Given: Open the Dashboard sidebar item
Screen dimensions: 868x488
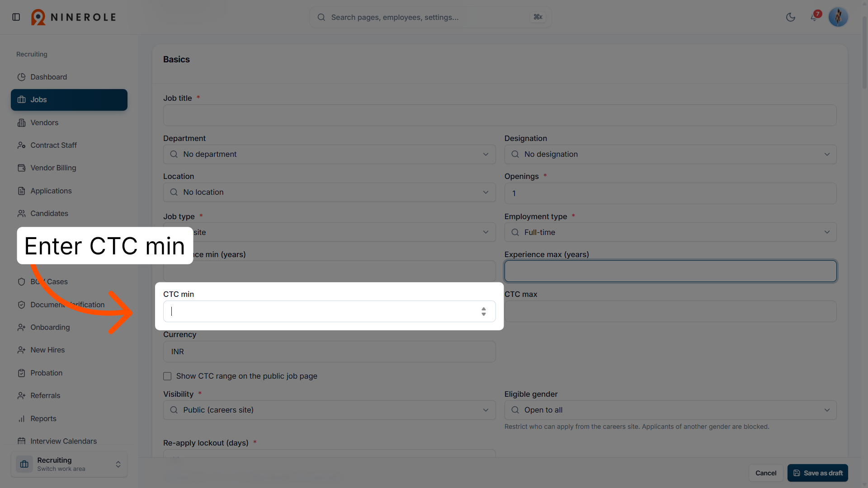Looking at the screenshot, I should [x=69, y=77].
